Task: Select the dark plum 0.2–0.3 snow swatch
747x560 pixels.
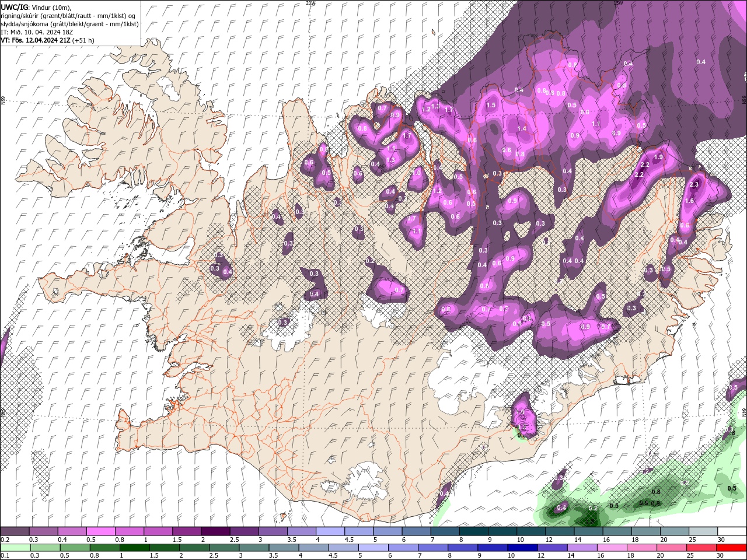Action: (15, 531)
